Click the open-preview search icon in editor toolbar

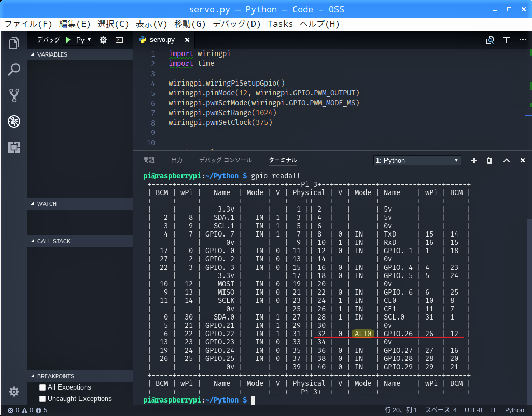point(490,40)
